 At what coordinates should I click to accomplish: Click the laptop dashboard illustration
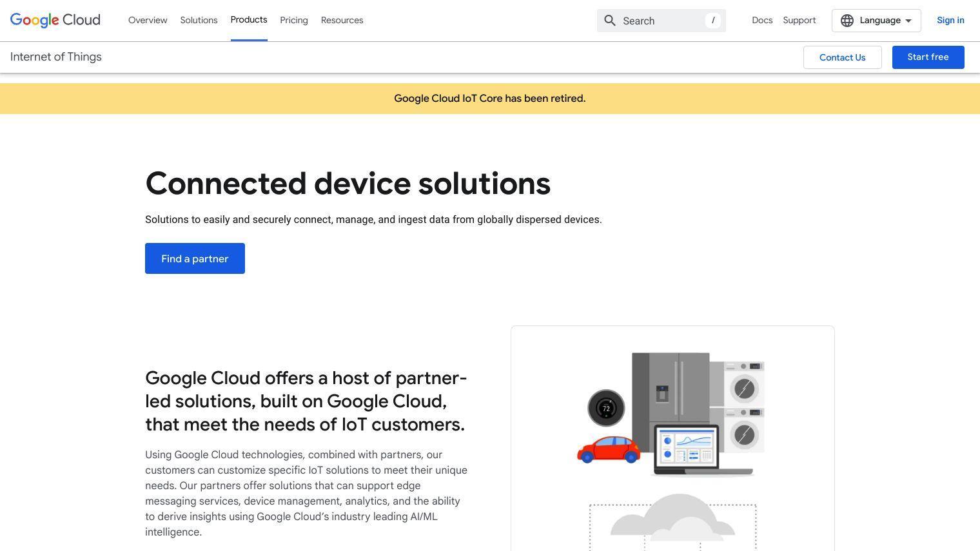coord(703,450)
